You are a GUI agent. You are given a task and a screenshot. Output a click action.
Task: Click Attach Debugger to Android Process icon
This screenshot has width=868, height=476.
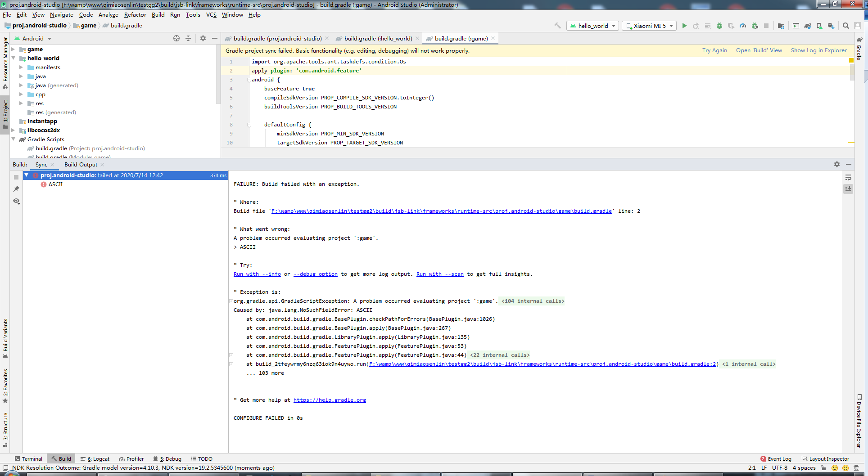[x=755, y=26]
